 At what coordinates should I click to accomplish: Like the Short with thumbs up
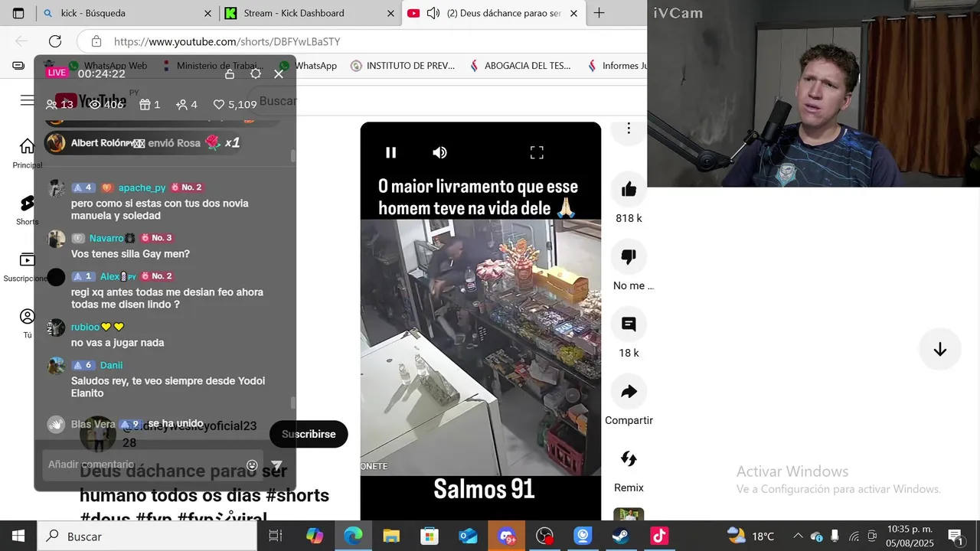pos(629,189)
